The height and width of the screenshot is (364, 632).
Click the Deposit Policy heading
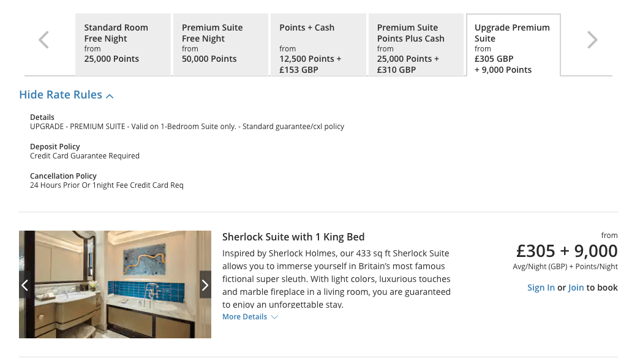(x=55, y=147)
